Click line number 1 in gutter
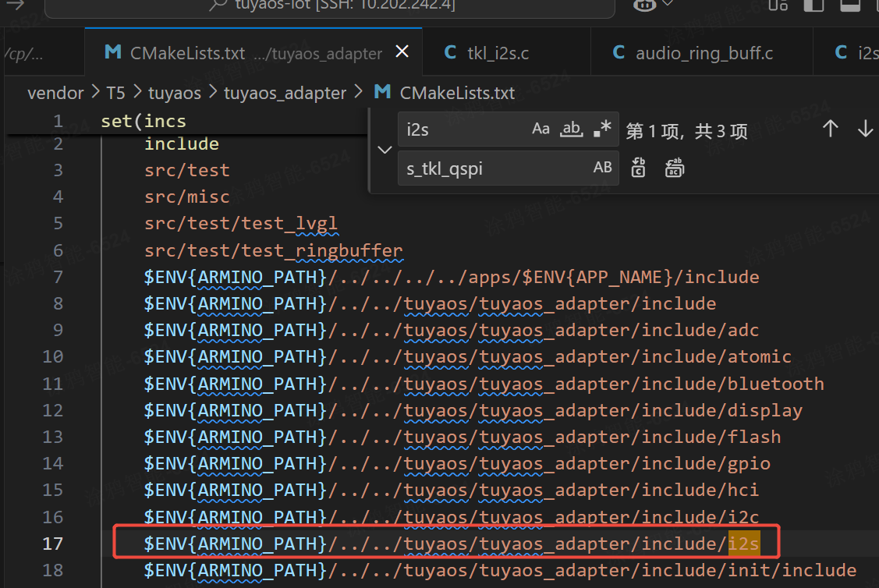Screen dimensions: 879x588 pyautogui.click(x=58, y=121)
